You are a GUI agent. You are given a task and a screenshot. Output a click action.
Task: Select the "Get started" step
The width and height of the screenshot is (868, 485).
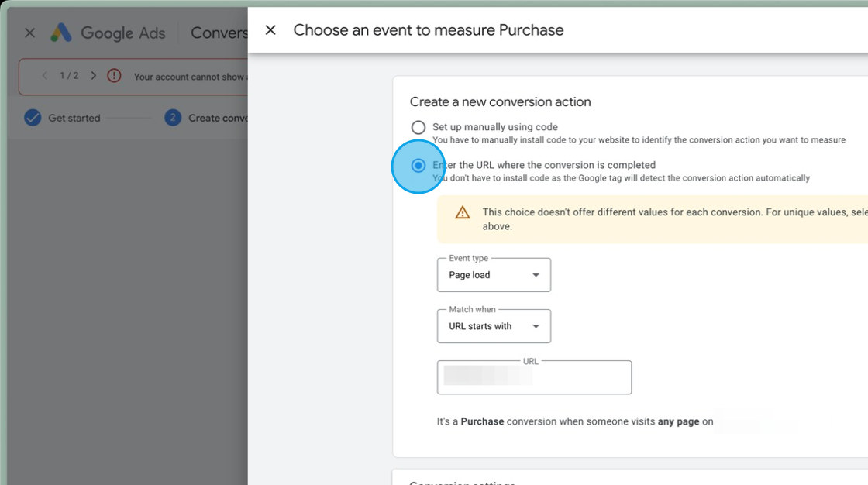pyautogui.click(x=74, y=117)
